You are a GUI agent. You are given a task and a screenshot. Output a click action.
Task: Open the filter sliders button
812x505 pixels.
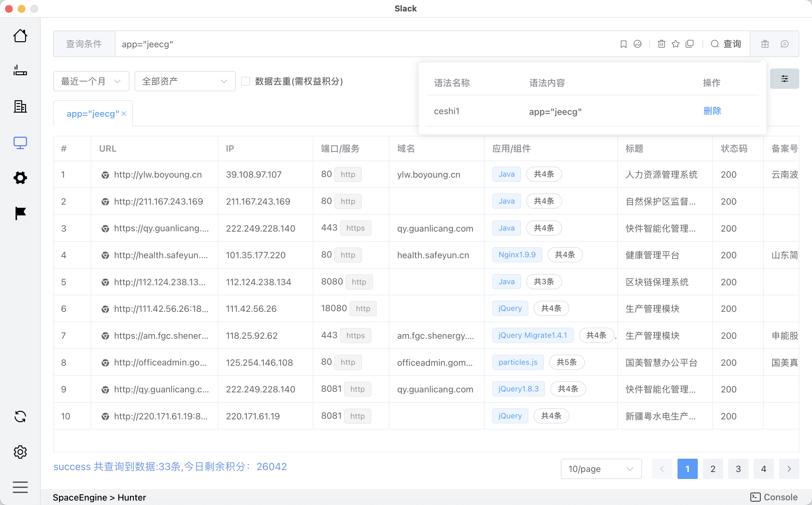pos(784,79)
